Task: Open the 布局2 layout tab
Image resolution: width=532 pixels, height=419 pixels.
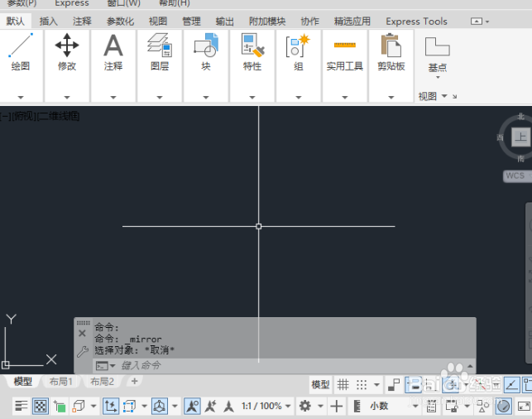Action: pyautogui.click(x=102, y=382)
